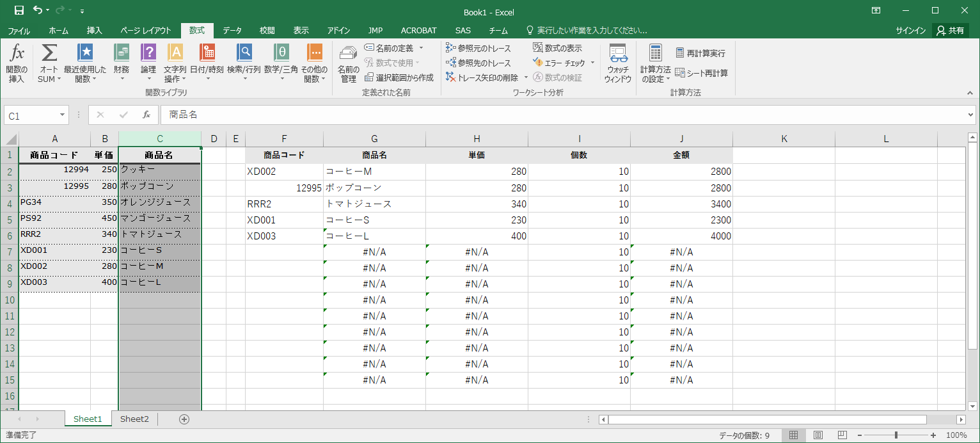Expand the Define Name (名前の定義) dropdown arrow
Image resolution: width=980 pixels, height=443 pixels.
click(x=421, y=48)
